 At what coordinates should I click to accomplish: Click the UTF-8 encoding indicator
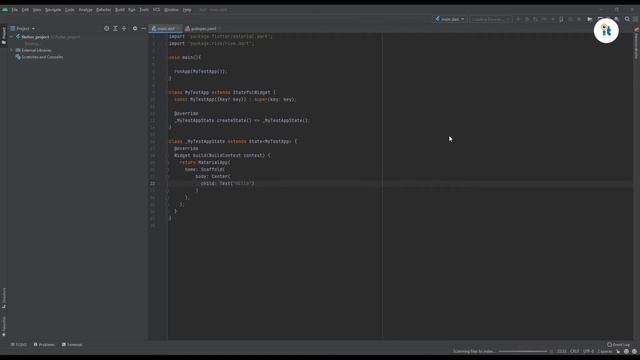click(x=588, y=351)
